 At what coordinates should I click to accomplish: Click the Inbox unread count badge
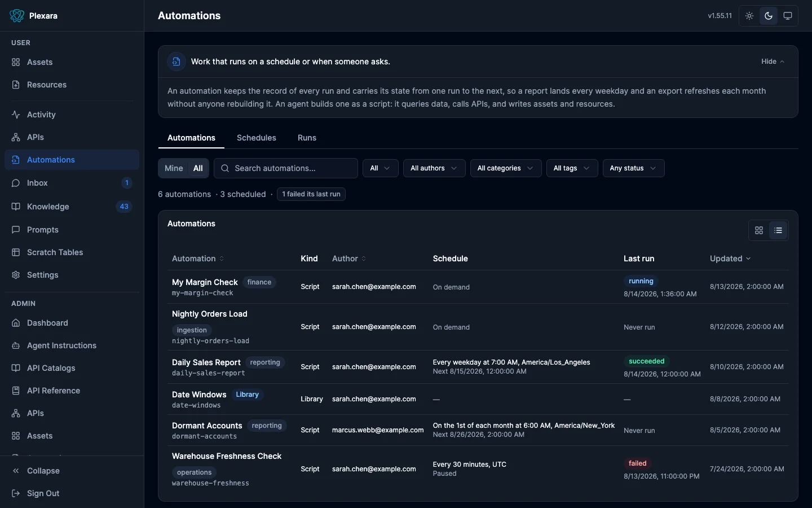pos(127,183)
